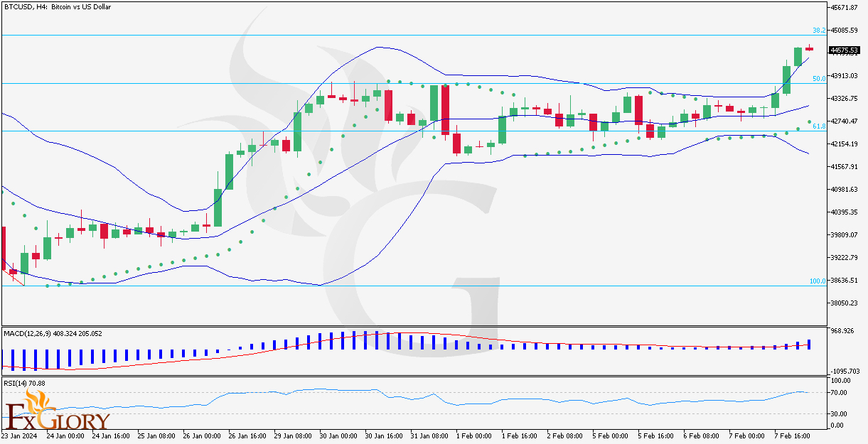
Task: Click the 31 Jan 08:00 time label
Action: coord(430,437)
